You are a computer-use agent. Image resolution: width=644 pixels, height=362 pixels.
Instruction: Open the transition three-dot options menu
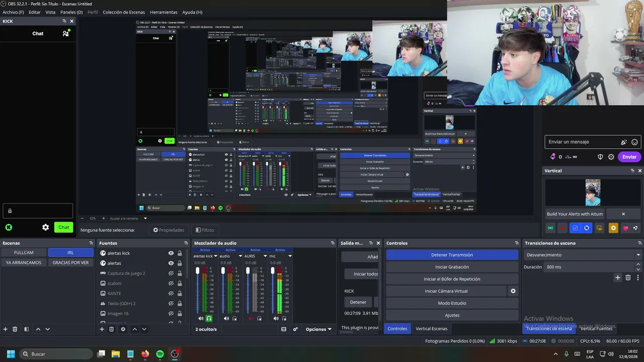coord(638,278)
